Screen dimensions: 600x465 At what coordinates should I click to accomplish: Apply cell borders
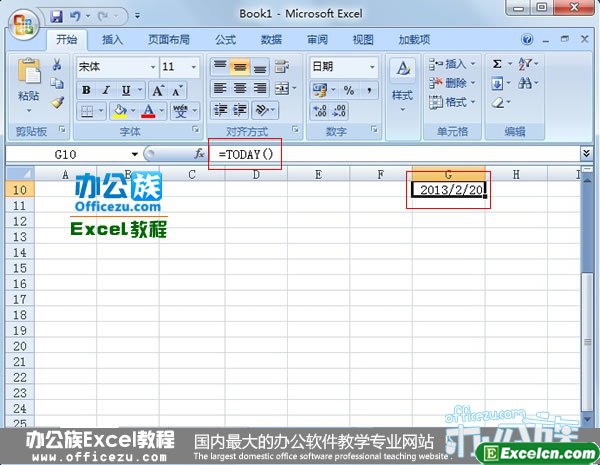[87, 111]
